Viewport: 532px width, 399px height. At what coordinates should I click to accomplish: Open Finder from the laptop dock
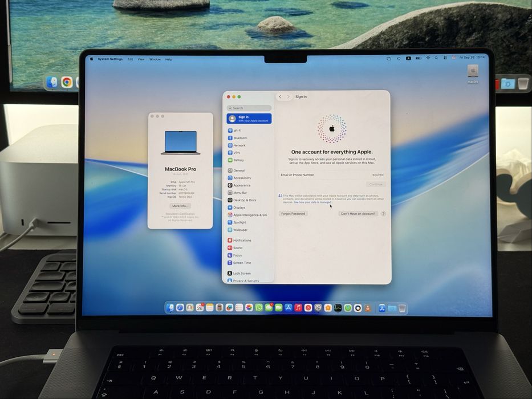click(x=170, y=308)
